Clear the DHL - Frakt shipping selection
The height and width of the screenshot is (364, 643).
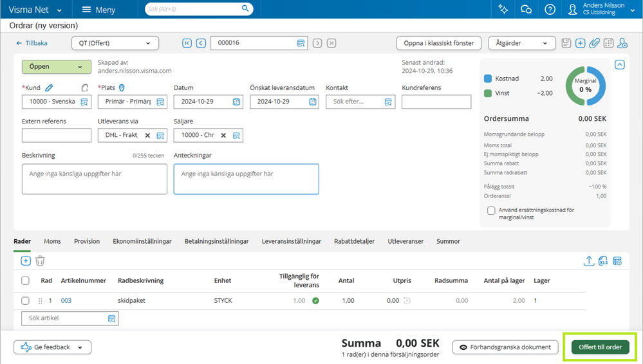(147, 136)
